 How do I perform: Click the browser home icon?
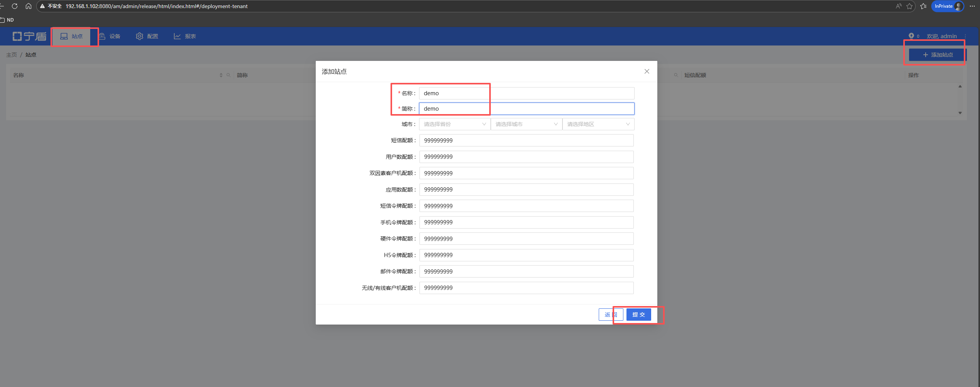(x=29, y=6)
